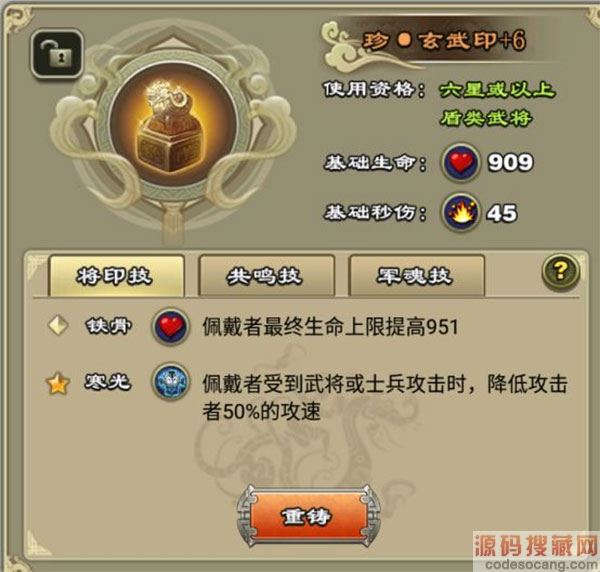Click the diamond marker beside 铁骨
The height and width of the screenshot is (572, 600).
58,326
